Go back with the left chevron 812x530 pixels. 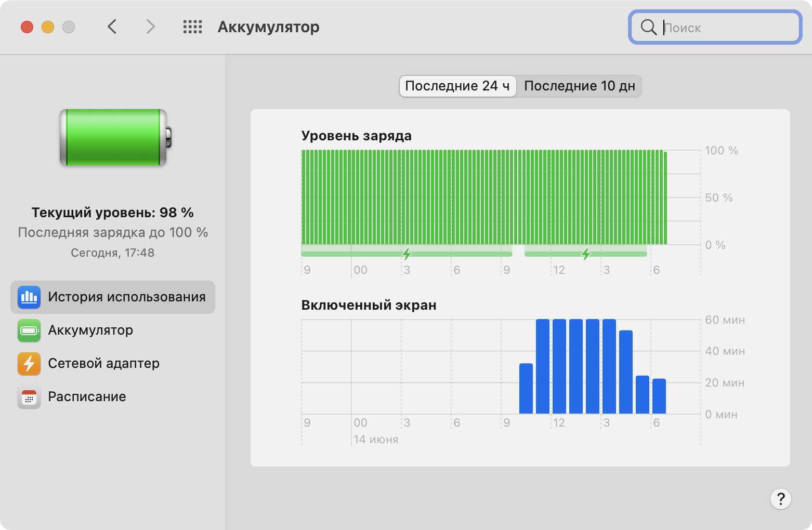[x=112, y=27]
